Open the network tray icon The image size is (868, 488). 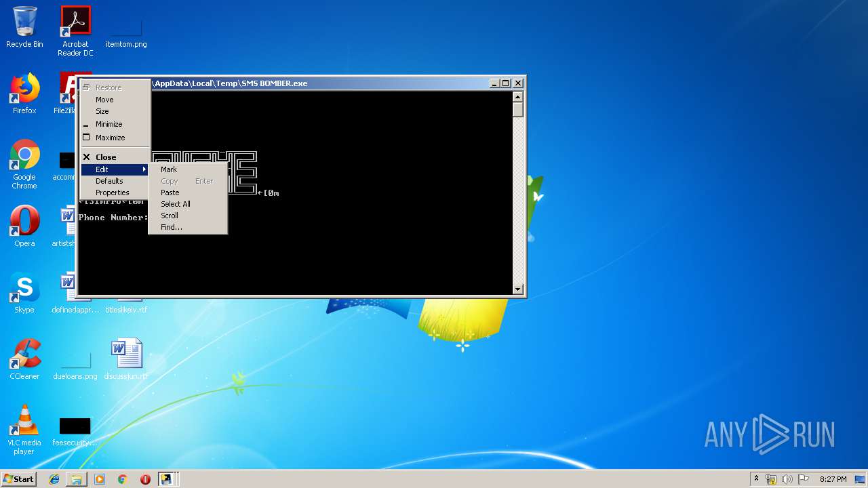coord(771,479)
